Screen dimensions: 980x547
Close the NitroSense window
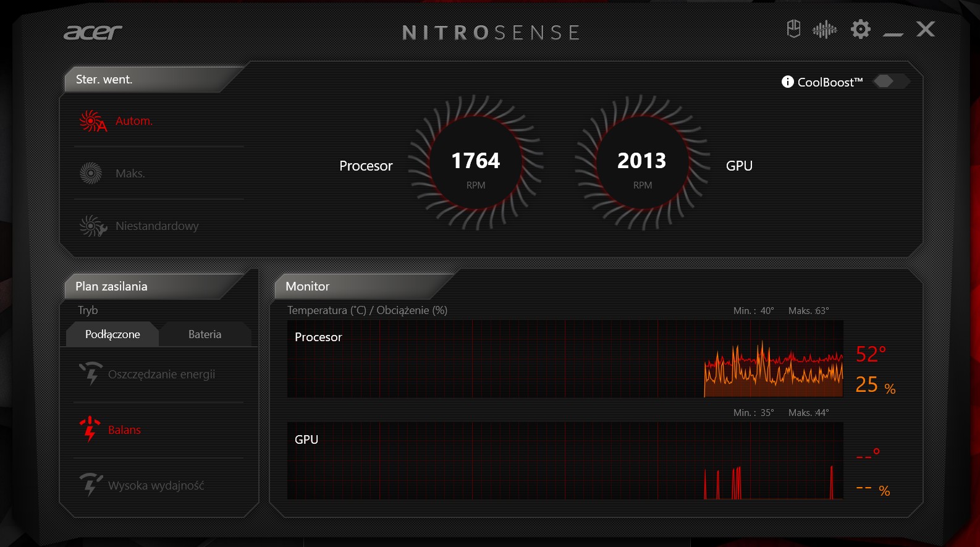pyautogui.click(x=926, y=29)
